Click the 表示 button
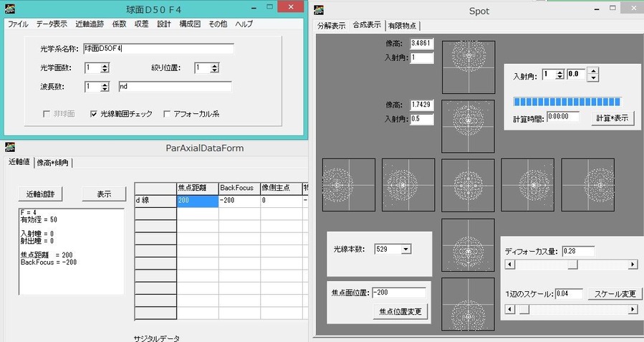The image size is (644, 342). [x=104, y=194]
